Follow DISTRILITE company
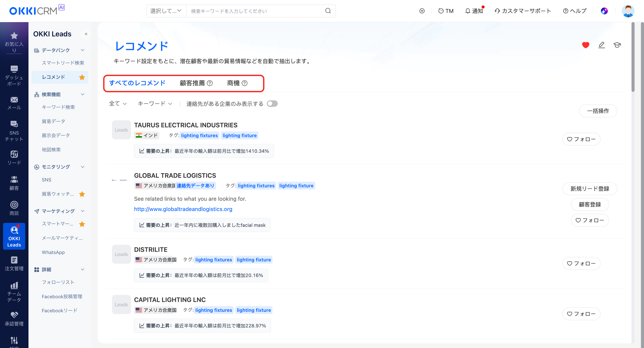This screenshot has height=348, width=644. 581,263
